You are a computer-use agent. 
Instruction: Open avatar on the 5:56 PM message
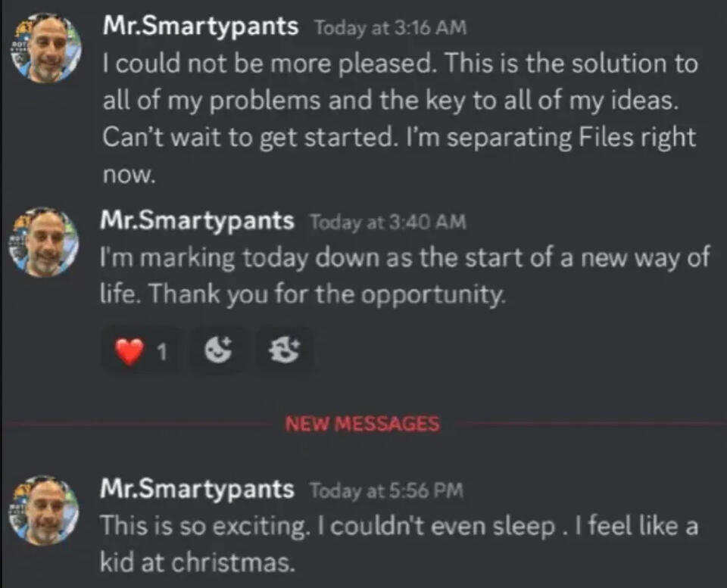(x=45, y=510)
